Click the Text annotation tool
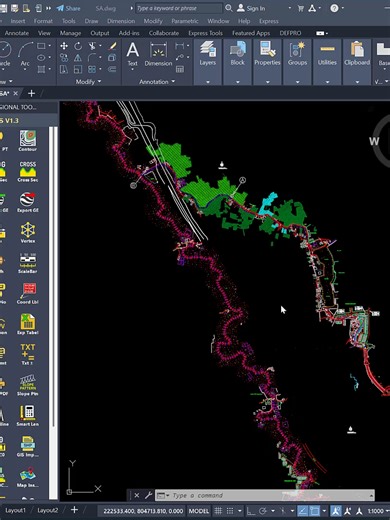 133,54
